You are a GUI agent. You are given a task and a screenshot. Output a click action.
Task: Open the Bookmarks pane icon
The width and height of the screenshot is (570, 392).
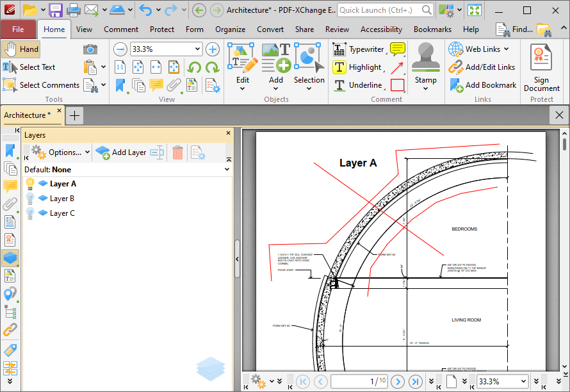(10, 150)
